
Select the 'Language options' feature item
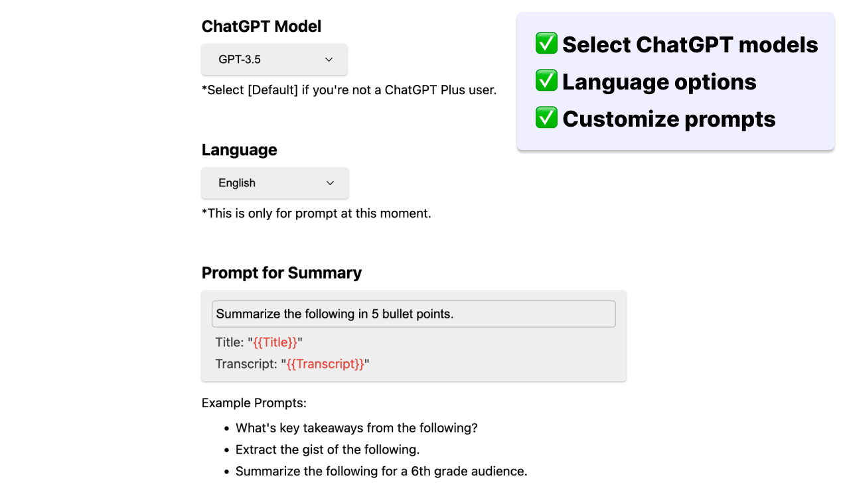point(659,82)
